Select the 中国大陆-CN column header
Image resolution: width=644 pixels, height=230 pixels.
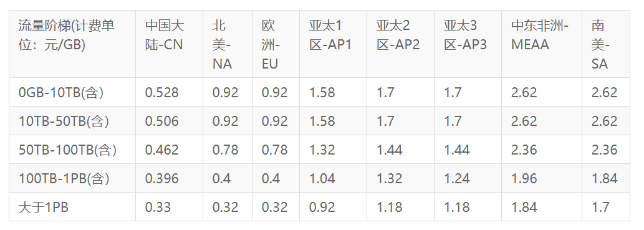pos(169,44)
